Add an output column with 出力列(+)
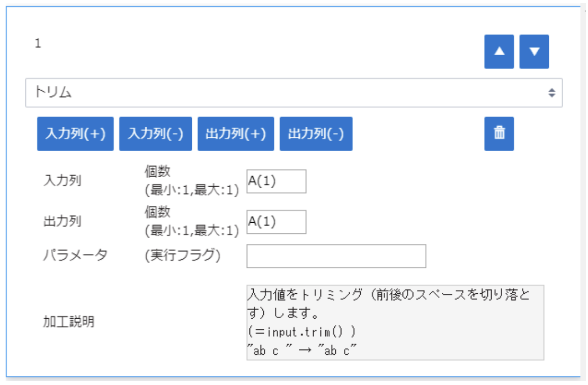 (x=236, y=134)
